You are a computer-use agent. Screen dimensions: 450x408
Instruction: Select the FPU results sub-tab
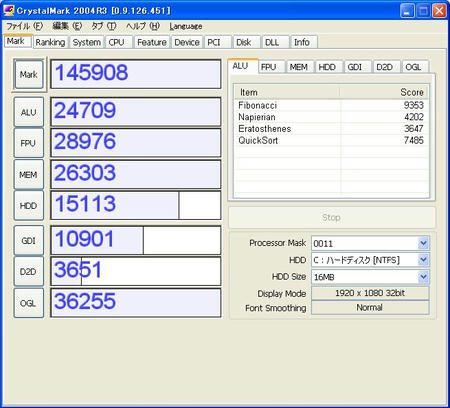point(269,67)
